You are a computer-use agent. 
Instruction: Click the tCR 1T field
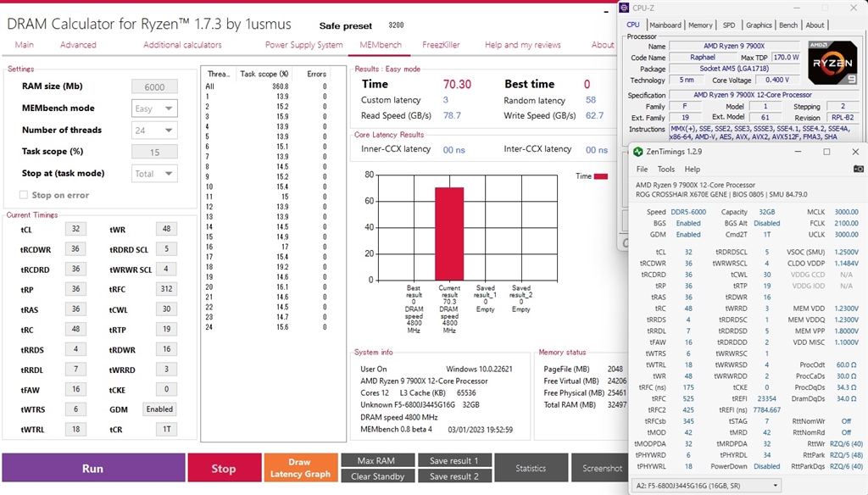(x=167, y=429)
